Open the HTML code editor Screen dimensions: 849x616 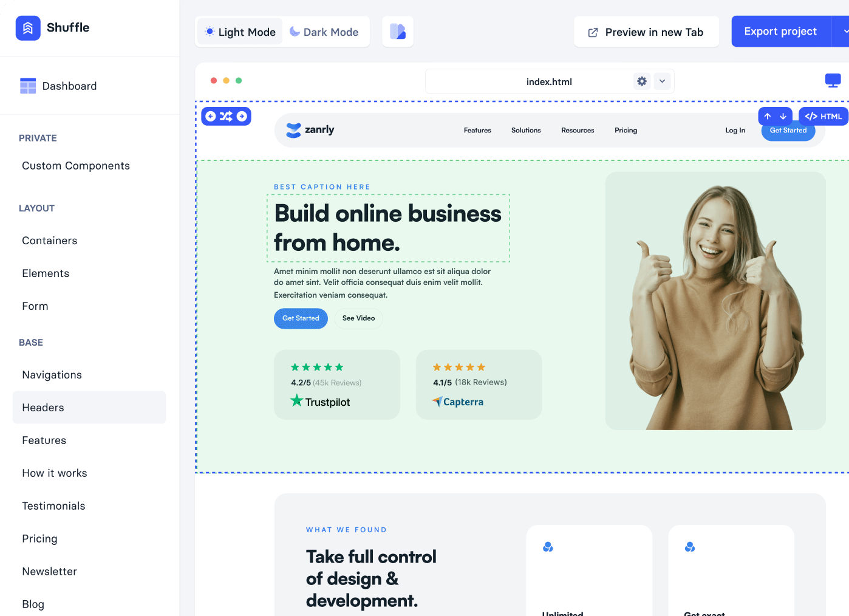[x=823, y=116]
